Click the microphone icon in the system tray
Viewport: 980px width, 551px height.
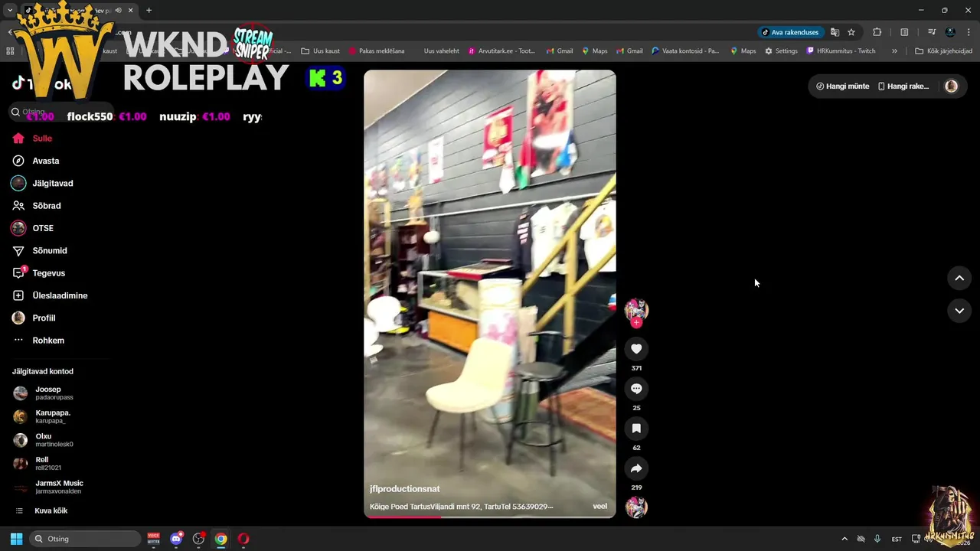coord(877,539)
